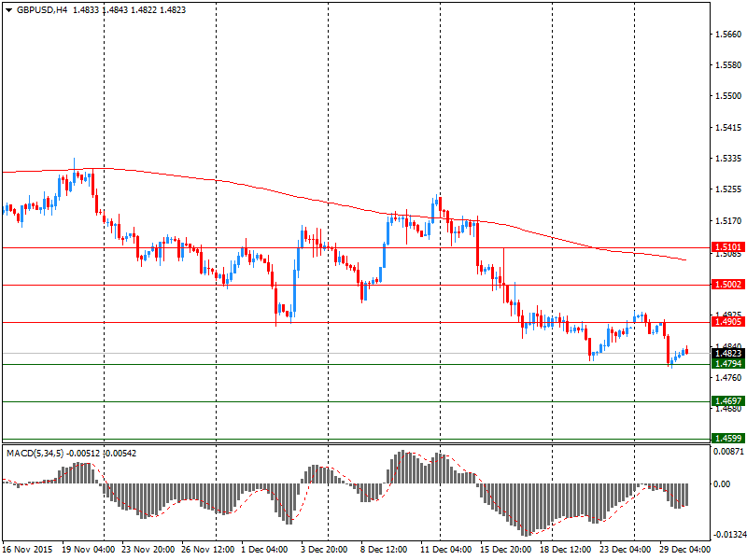747x560 pixels.
Task: Click the 23 Dec 04:00 time label
Action: click(625, 549)
